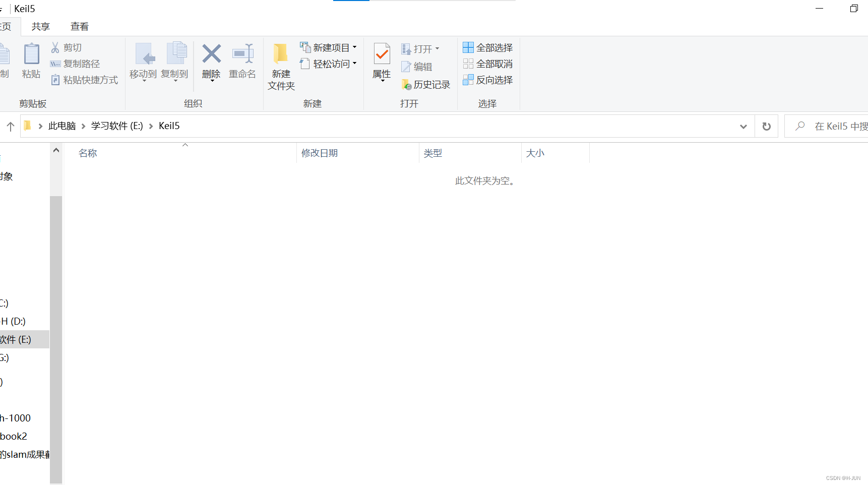Expand chevron after 学习软件 (E:) in address bar
The width and height of the screenshot is (868, 485).
click(x=151, y=126)
